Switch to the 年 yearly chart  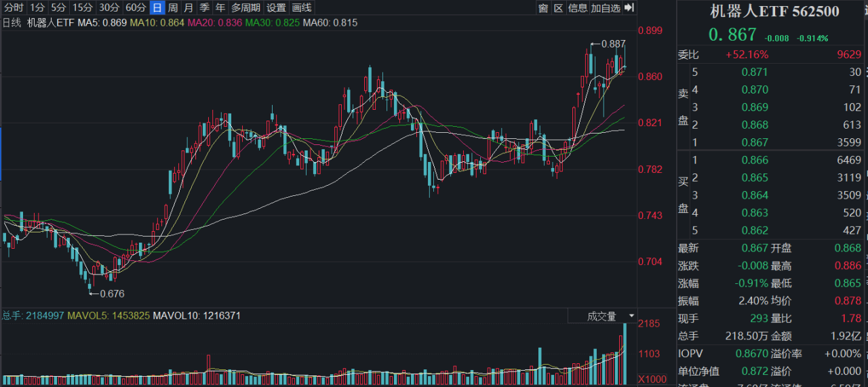click(220, 8)
